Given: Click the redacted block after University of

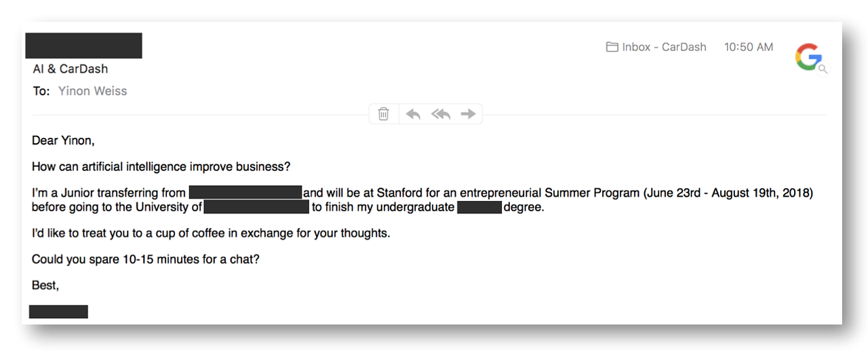Looking at the screenshot, I should click(x=256, y=207).
